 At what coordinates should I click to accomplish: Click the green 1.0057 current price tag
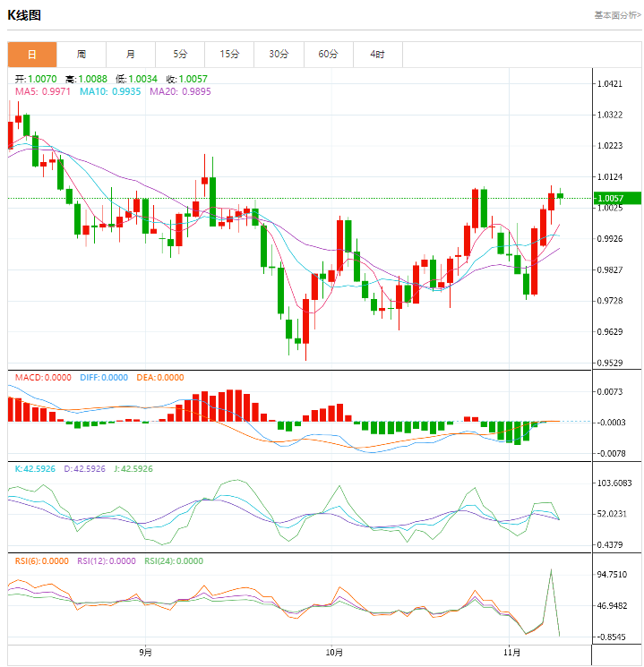pyautogui.click(x=617, y=198)
